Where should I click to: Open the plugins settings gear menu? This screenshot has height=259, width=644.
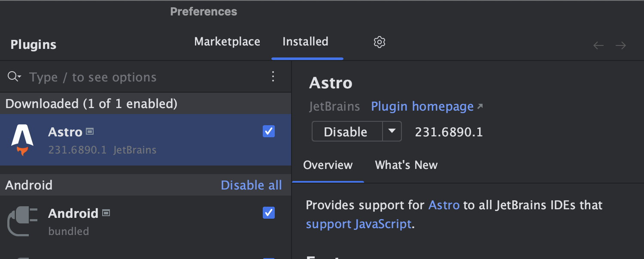click(x=380, y=42)
